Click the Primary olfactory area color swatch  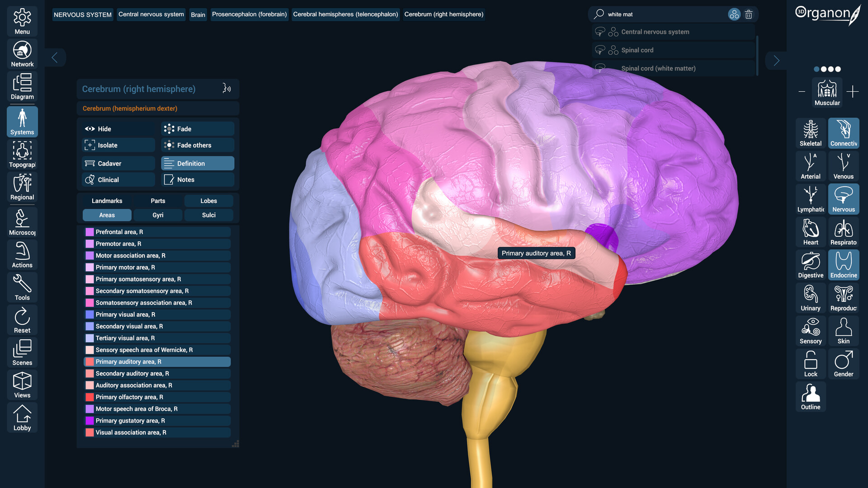click(89, 397)
